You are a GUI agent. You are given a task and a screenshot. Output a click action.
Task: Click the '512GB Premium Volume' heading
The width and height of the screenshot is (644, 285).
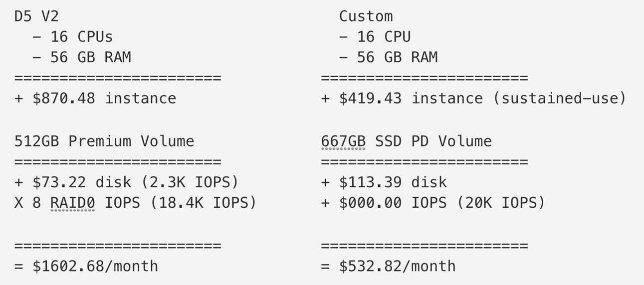[x=104, y=141]
